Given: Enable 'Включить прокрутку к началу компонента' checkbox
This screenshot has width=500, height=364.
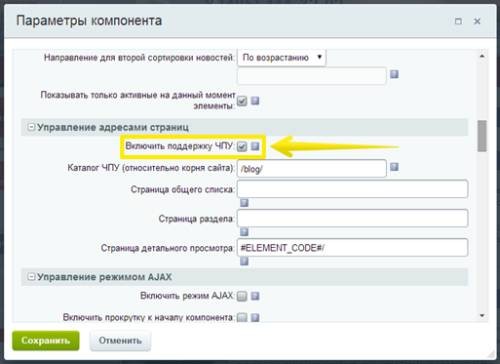Looking at the screenshot, I should [242, 317].
